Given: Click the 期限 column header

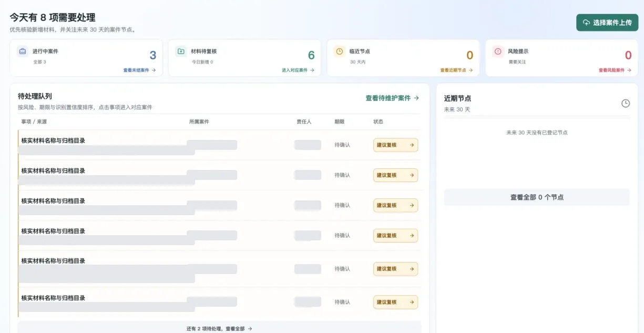Looking at the screenshot, I should click(x=340, y=122).
